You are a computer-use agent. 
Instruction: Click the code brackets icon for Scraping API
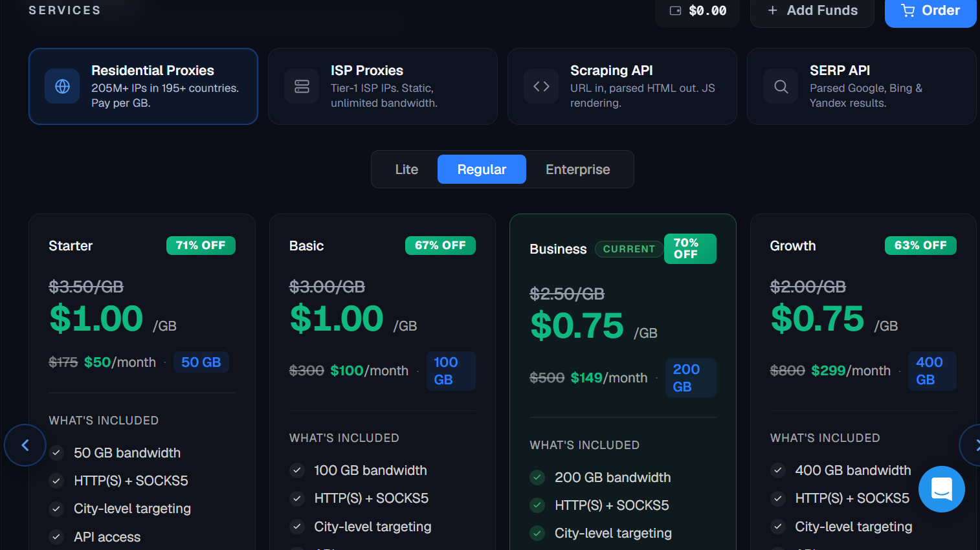click(x=541, y=86)
